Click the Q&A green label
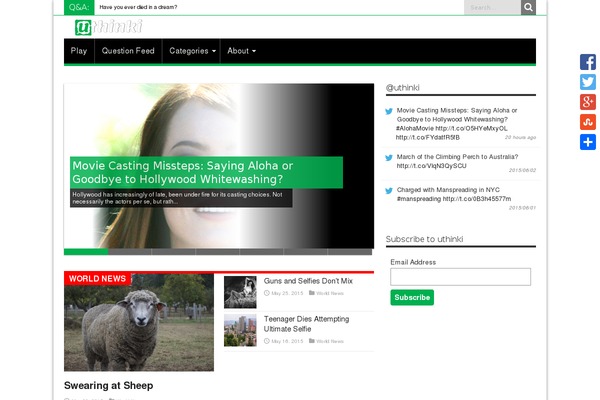The height and width of the screenshot is (400, 600). [79, 7]
